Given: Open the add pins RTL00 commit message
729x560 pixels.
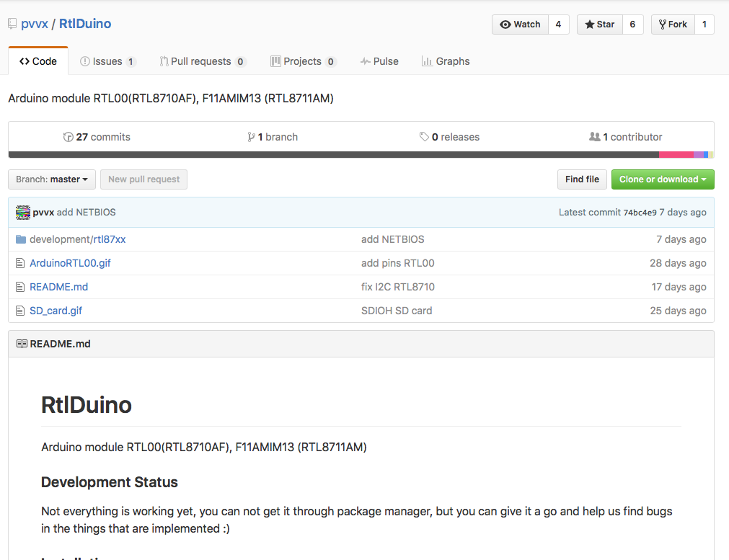Looking at the screenshot, I should (398, 263).
